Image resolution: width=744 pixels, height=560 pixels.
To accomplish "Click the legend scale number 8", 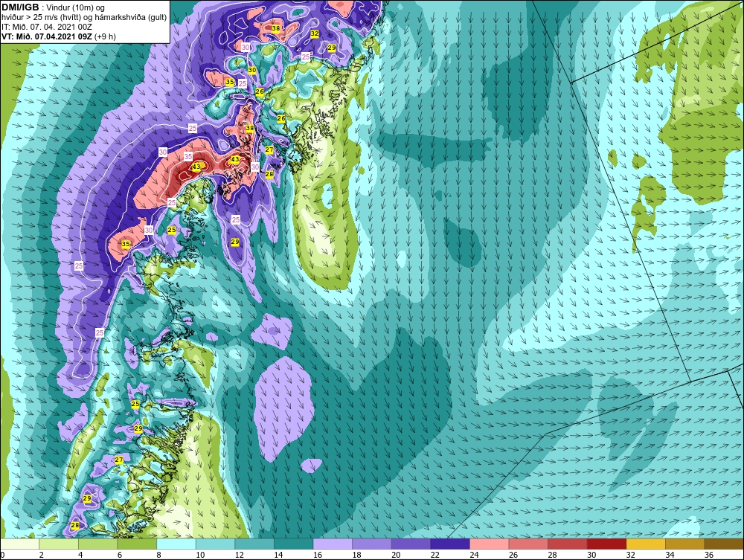I will coord(158,555).
